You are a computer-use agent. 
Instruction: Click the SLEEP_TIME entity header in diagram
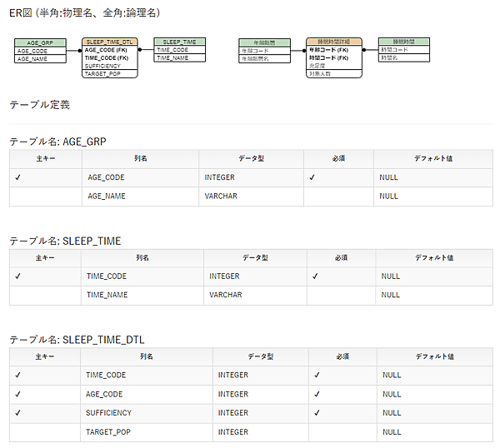point(179,42)
